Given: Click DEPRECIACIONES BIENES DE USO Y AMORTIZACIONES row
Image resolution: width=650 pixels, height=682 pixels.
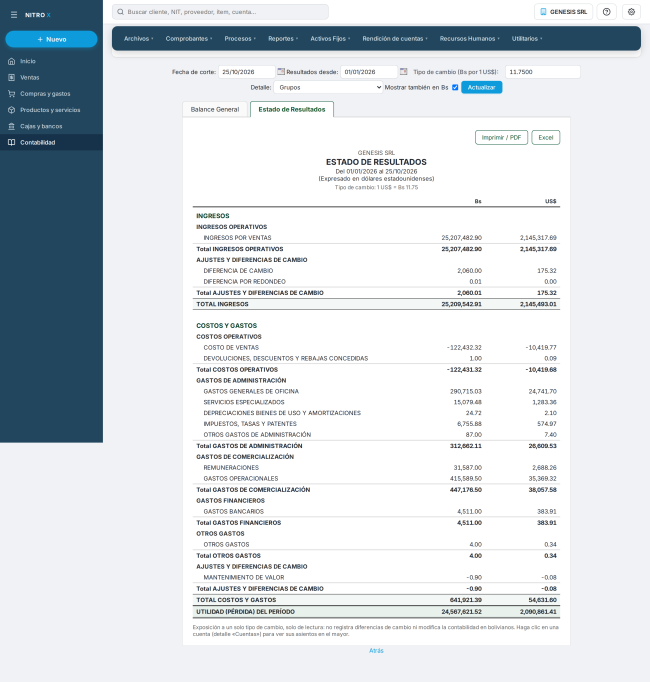Looking at the screenshot, I should pyautogui.click(x=376, y=413).
